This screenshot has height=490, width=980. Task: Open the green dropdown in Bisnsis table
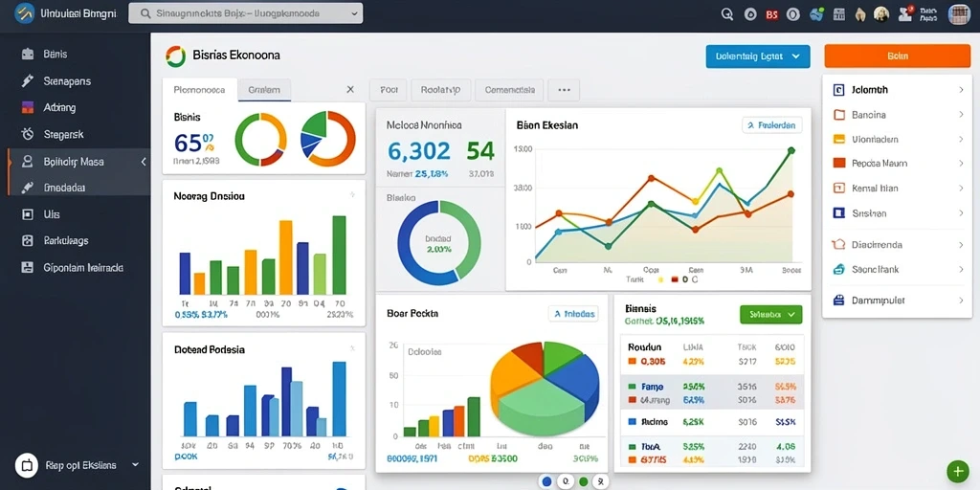click(x=770, y=314)
